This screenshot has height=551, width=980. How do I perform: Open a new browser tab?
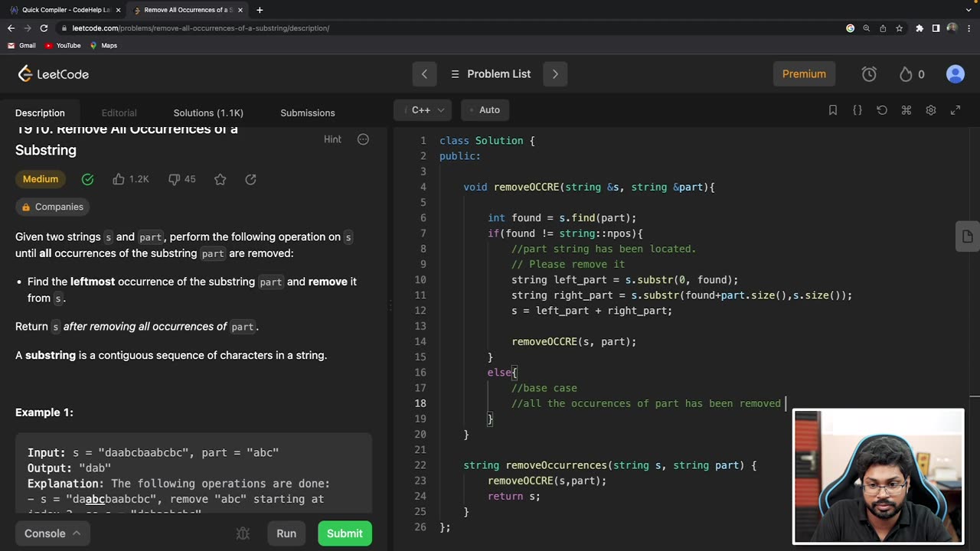pyautogui.click(x=260, y=10)
